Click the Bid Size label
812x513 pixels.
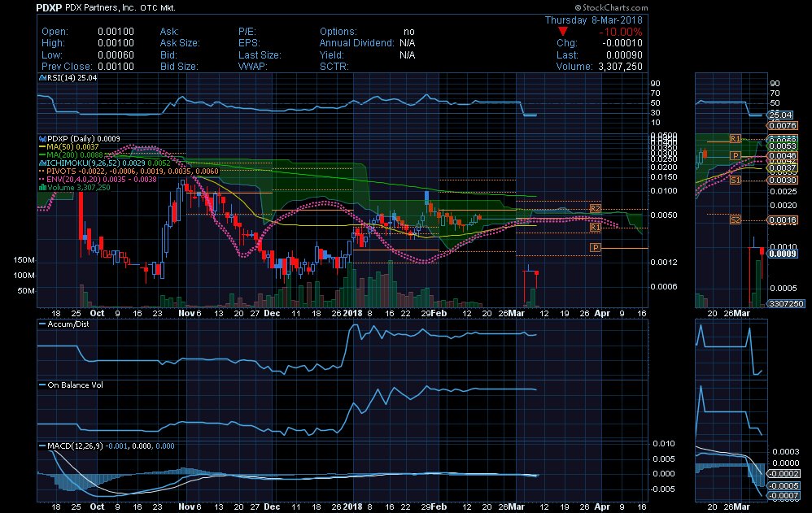coord(179,67)
